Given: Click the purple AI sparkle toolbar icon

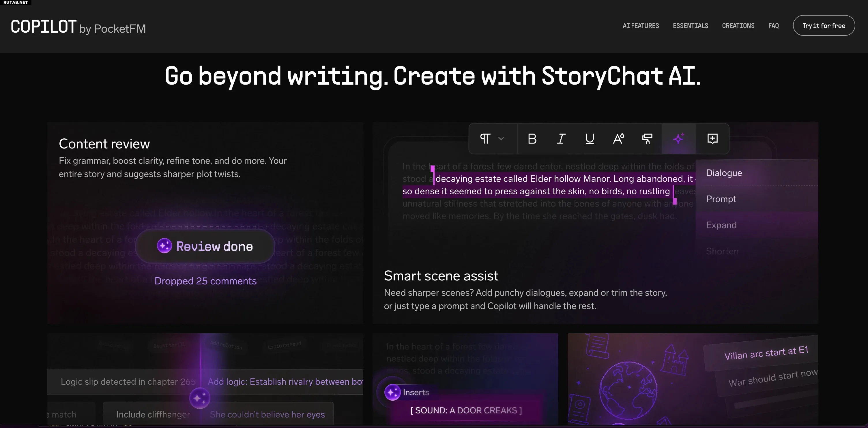Looking at the screenshot, I should click(678, 139).
